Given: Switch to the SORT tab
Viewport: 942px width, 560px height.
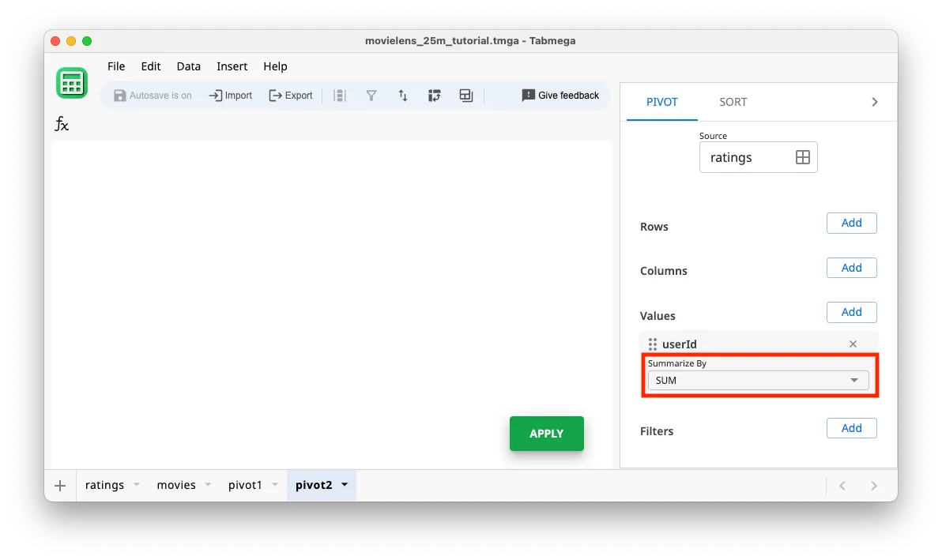Looking at the screenshot, I should point(733,101).
